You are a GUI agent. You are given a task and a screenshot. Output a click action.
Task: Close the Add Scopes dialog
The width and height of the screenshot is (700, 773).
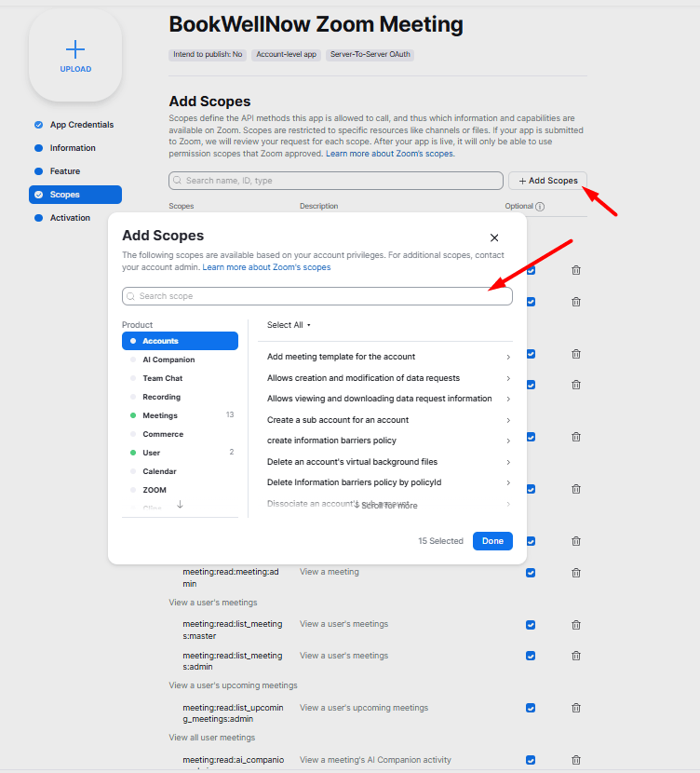[494, 237]
